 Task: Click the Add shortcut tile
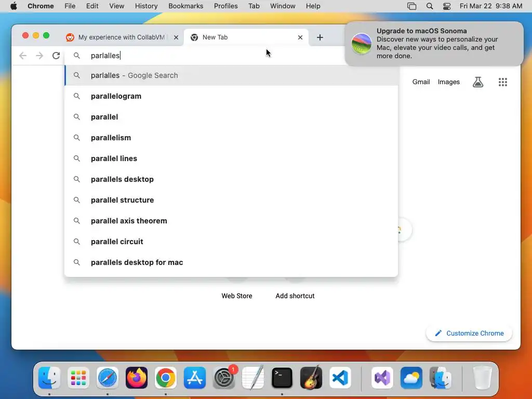(295, 296)
